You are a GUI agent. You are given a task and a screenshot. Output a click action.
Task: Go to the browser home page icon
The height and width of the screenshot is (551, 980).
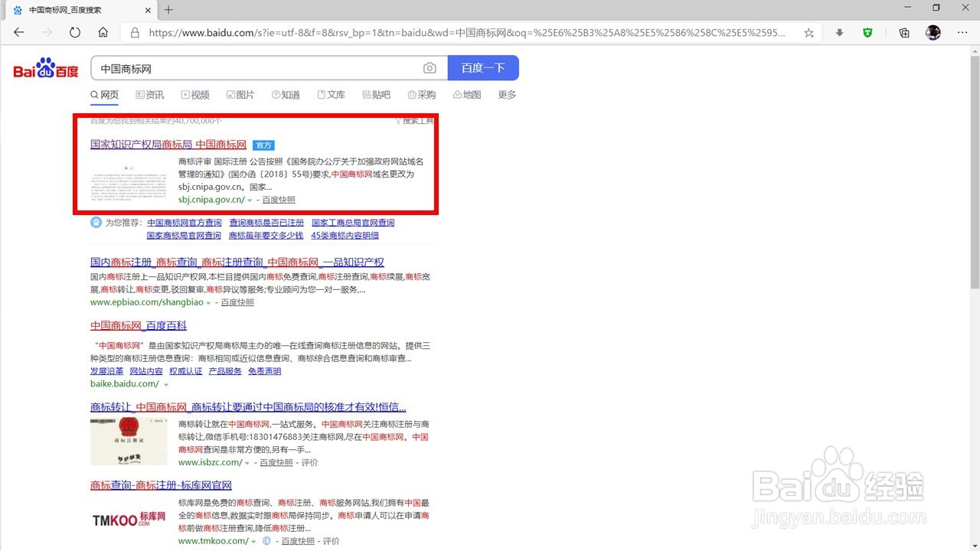(103, 33)
